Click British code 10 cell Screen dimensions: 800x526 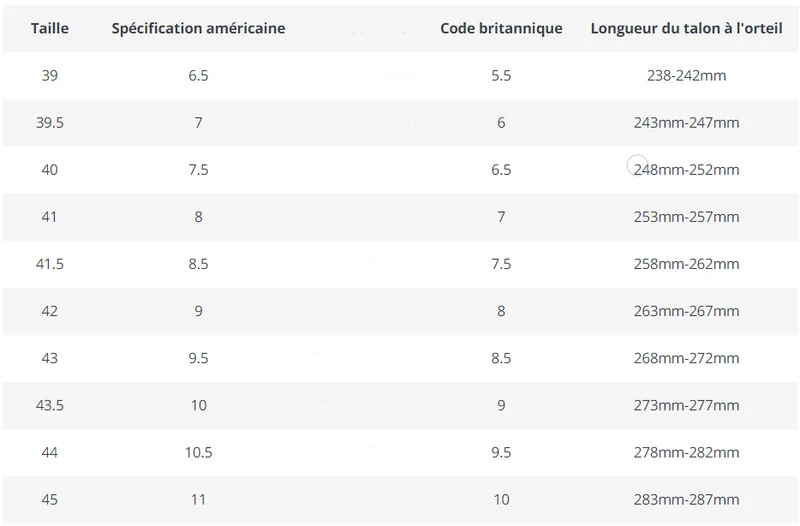click(501, 499)
